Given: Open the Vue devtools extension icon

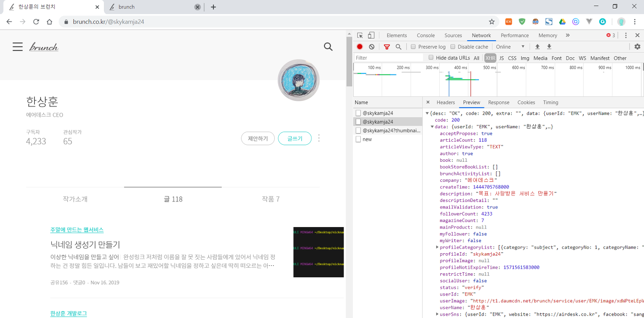Looking at the screenshot, I should tap(589, 22).
